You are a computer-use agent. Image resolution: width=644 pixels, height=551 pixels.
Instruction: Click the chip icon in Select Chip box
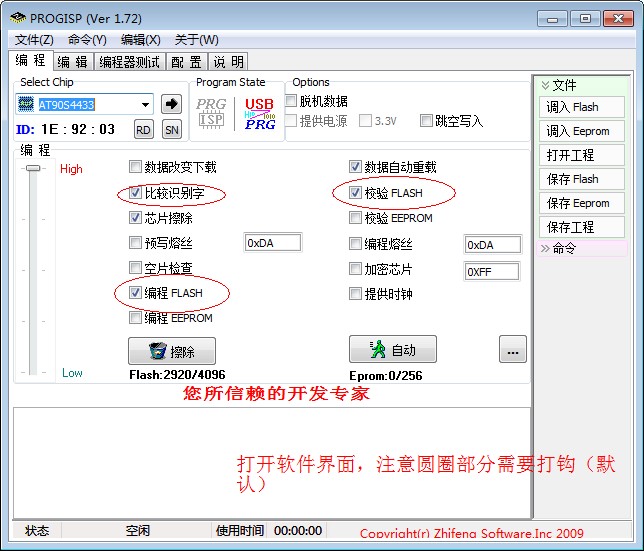(25, 104)
